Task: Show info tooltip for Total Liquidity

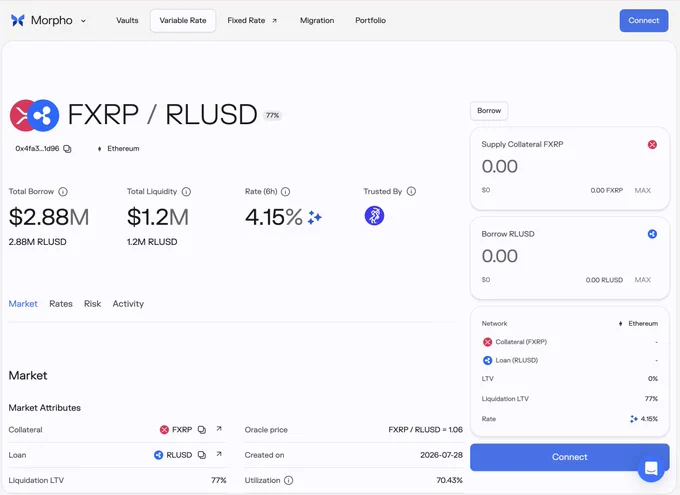Action: 186,192
